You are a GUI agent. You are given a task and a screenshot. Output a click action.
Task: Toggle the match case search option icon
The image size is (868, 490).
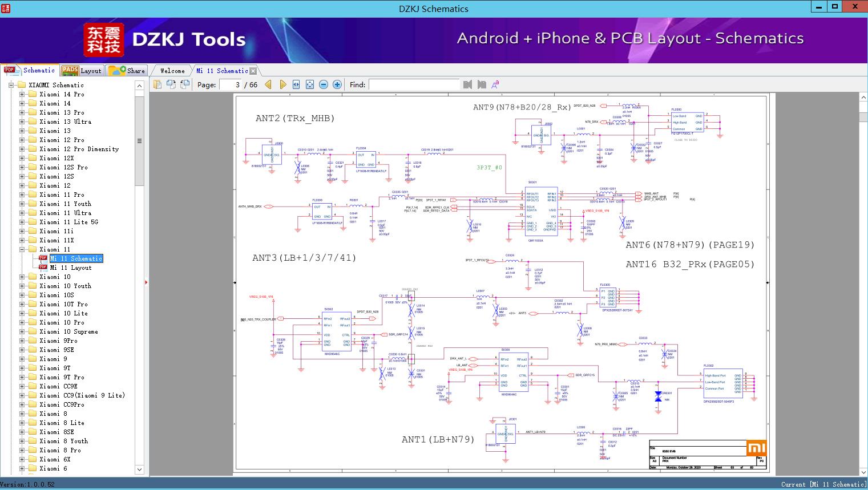(495, 84)
